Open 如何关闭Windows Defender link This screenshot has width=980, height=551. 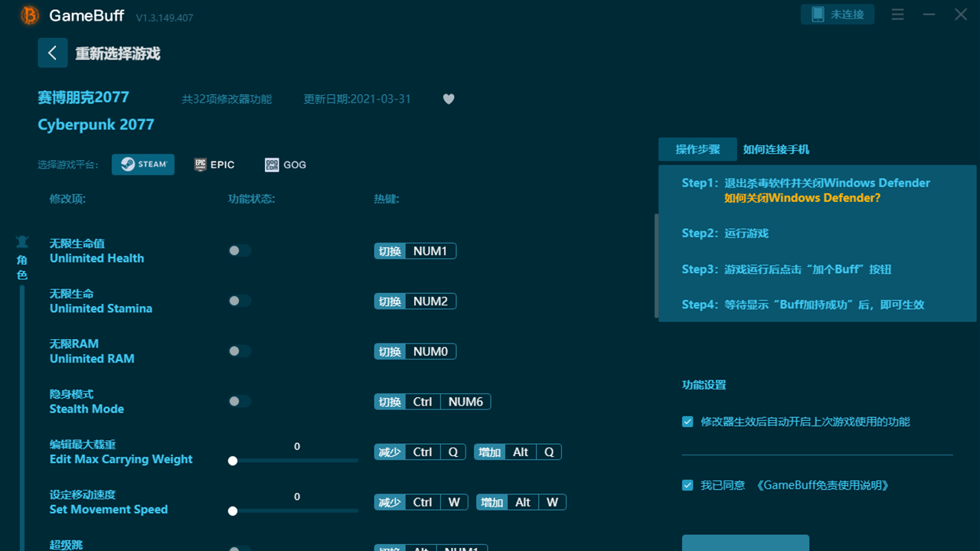tap(802, 197)
